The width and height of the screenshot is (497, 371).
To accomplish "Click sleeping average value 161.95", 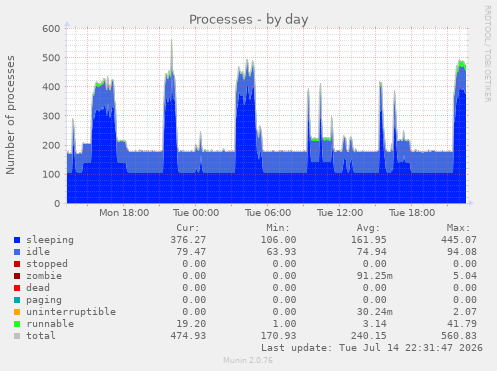I will pyautogui.click(x=369, y=240).
